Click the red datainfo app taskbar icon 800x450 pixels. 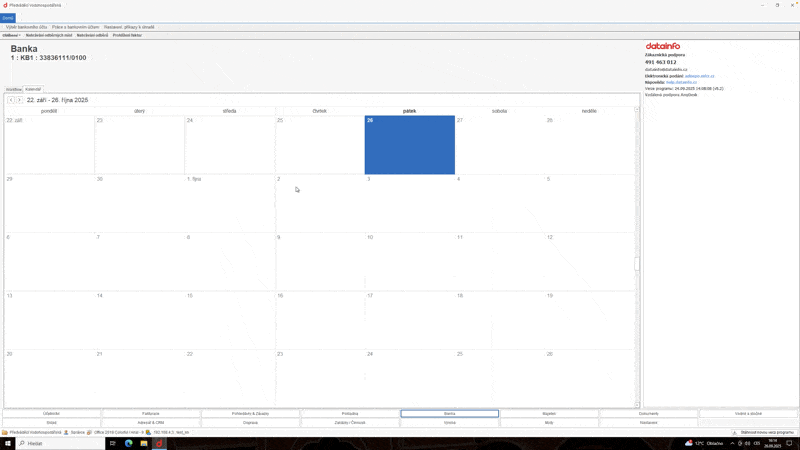[159, 443]
